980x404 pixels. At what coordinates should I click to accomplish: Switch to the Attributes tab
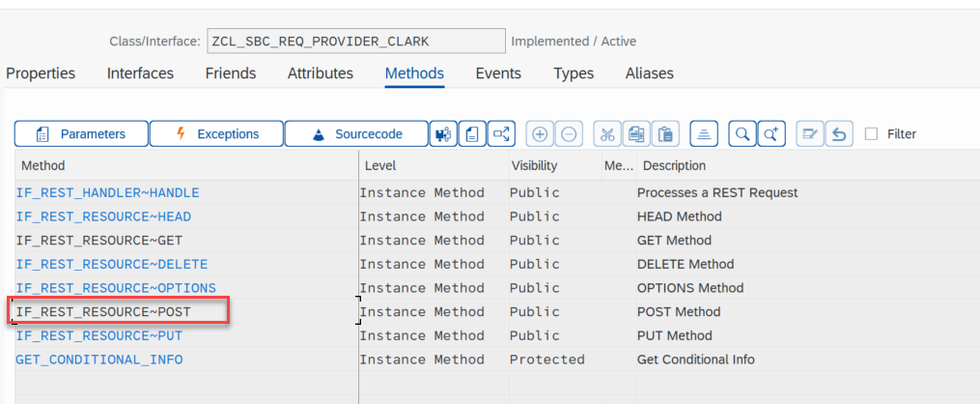[320, 73]
